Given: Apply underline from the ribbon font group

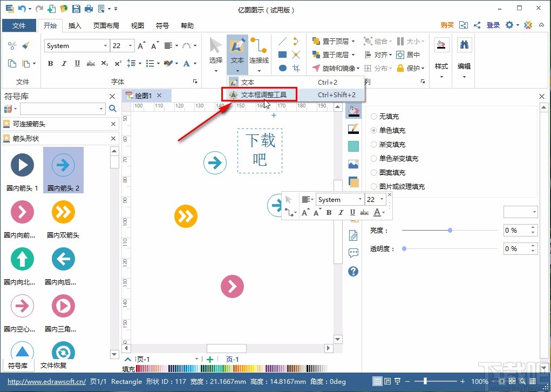Looking at the screenshot, I should (x=77, y=64).
